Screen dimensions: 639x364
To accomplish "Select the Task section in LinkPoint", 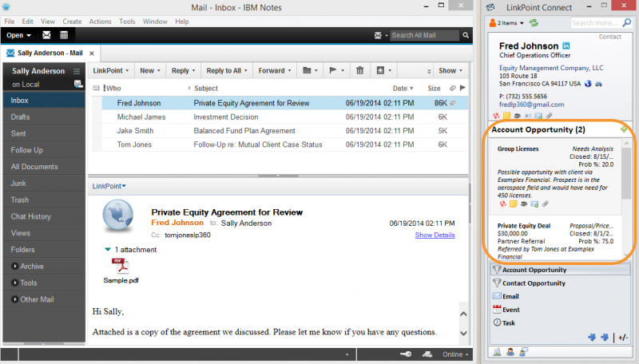I will (560, 322).
